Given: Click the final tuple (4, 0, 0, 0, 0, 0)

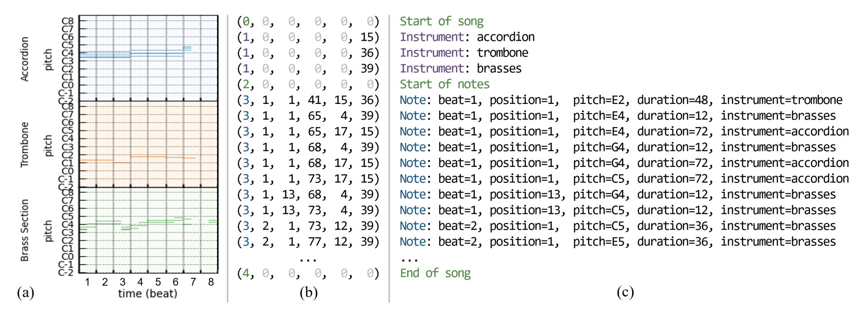Looking at the screenshot, I should point(308,273).
